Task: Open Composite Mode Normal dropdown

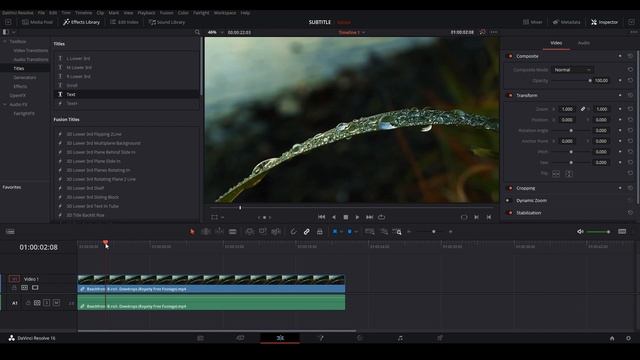Action: [572, 70]
